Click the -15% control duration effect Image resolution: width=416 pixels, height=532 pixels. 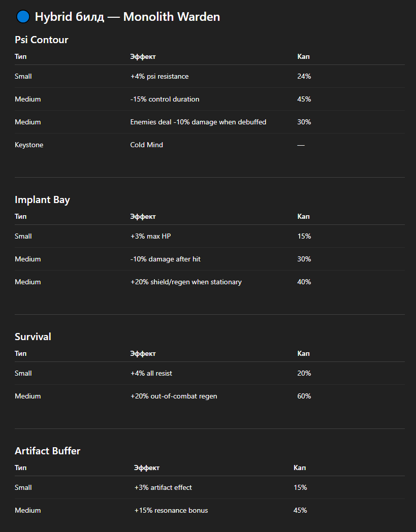[165, 99]
